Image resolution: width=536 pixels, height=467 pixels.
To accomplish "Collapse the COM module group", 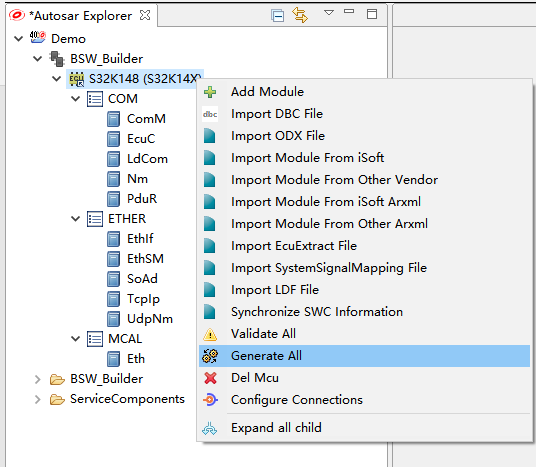I will click(75, 99).
